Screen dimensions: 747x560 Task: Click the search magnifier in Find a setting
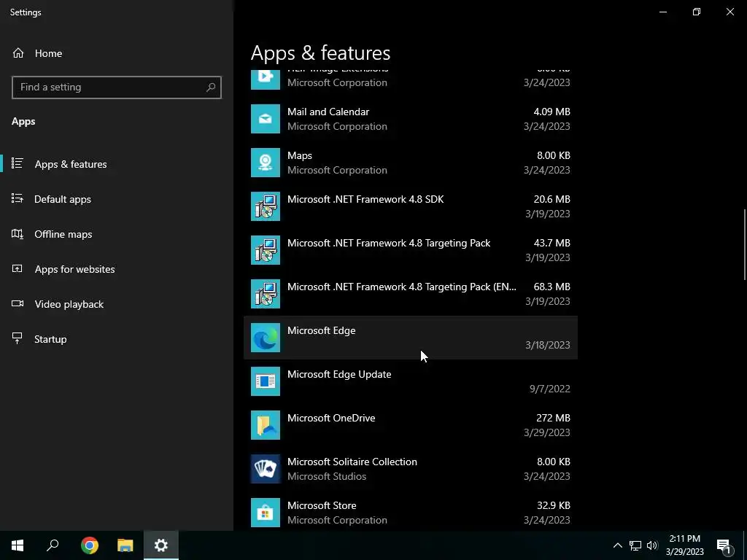coord(211,87)
